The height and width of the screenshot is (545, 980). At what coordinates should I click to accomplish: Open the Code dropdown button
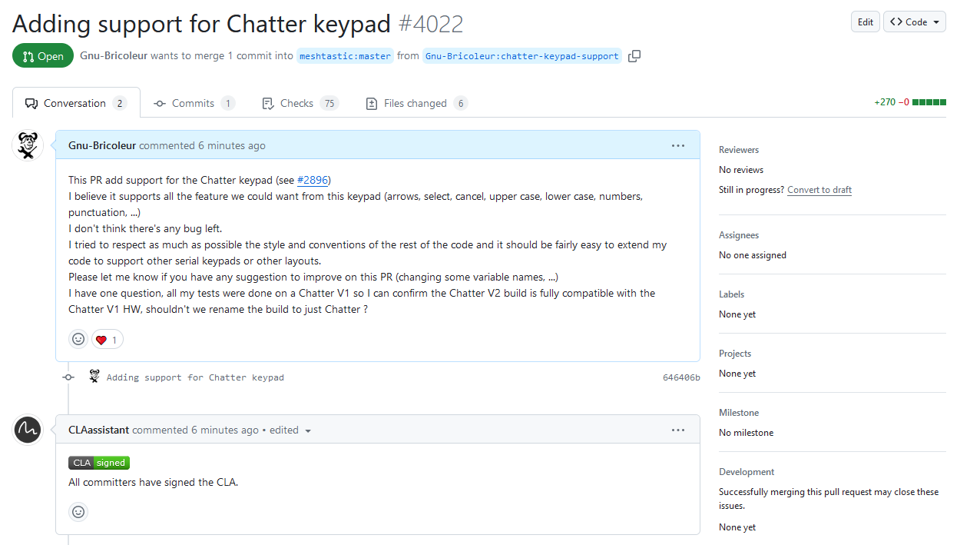pyautogui.click(x=914, y=22)
